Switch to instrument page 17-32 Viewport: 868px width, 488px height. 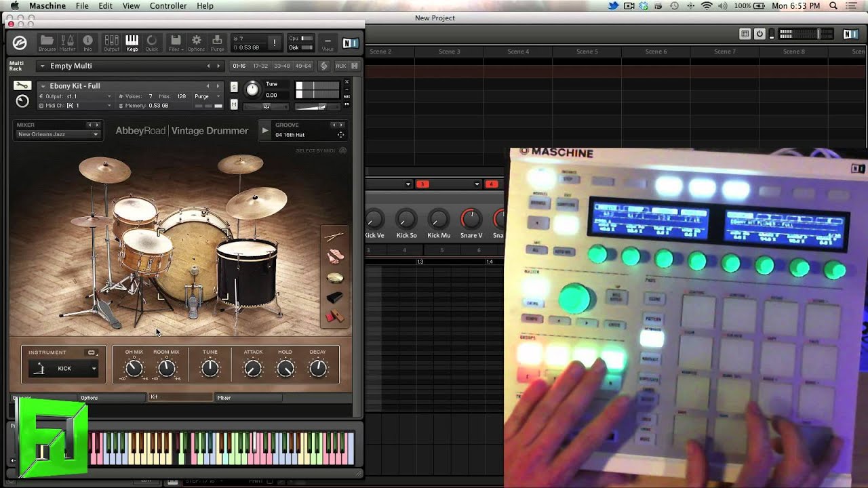pos(260,66)
